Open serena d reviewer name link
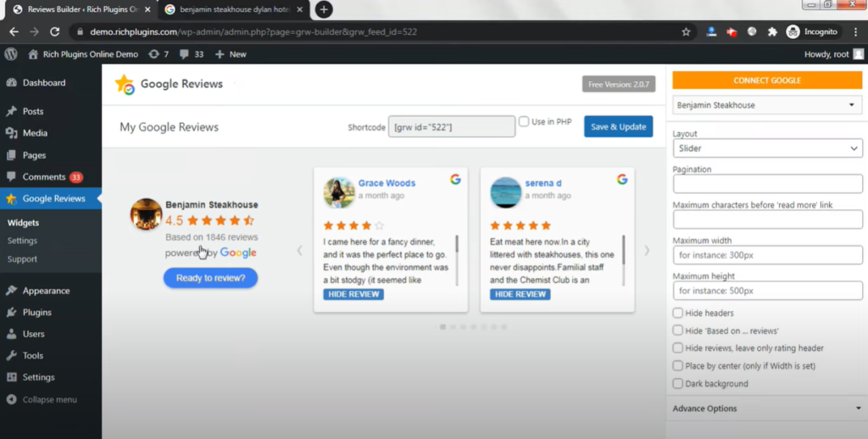Image resolution: width=868 pixels, height=439 pixels. click(543, 183)
